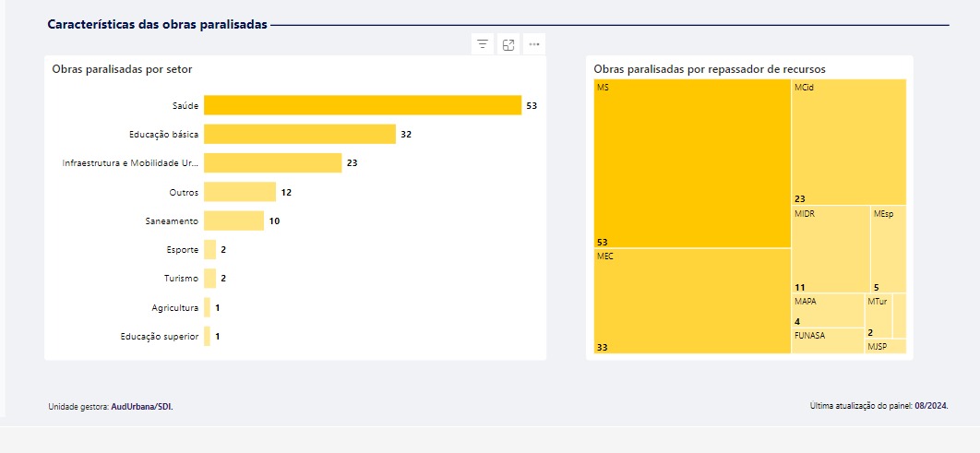Select the Educação superior bar
Screen dimensions: 980x453
(x=207, y=336)
